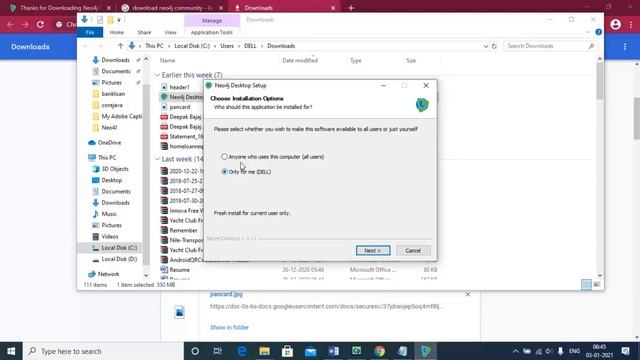Switch to Home ribbon tab
Image resolution: width=640 pixels, height=360 pixels.
pos(117,32)
